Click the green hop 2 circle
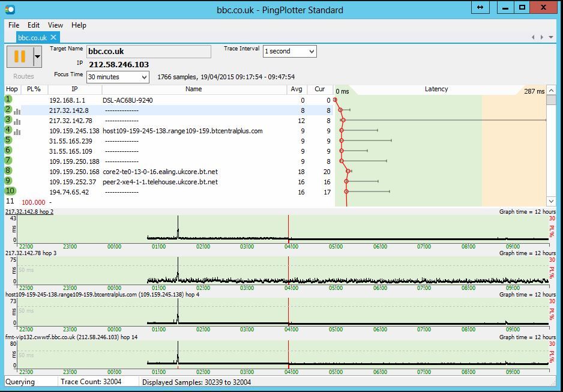 [8, 109]
